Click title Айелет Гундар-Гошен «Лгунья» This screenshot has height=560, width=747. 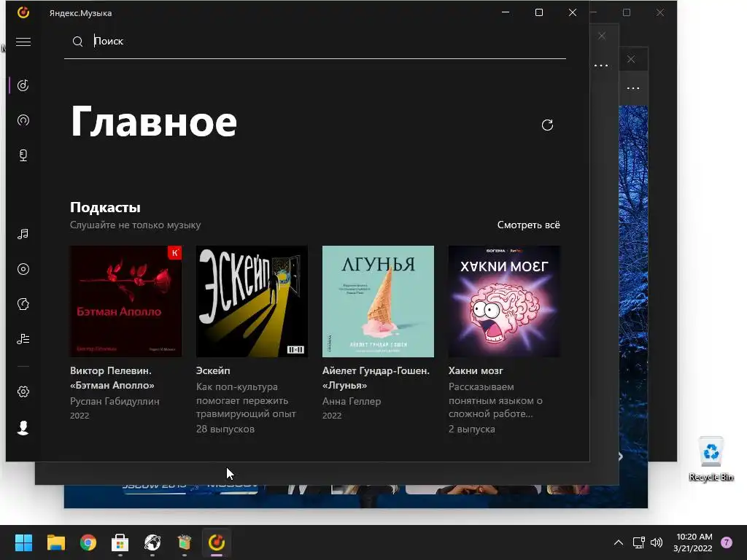coord(376,378)
